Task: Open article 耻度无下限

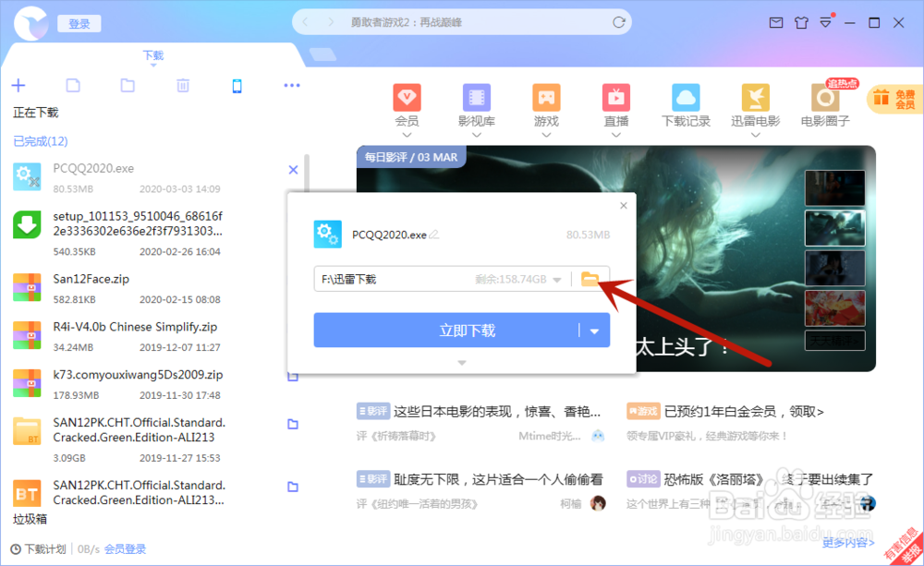Action: pos(499,479)
